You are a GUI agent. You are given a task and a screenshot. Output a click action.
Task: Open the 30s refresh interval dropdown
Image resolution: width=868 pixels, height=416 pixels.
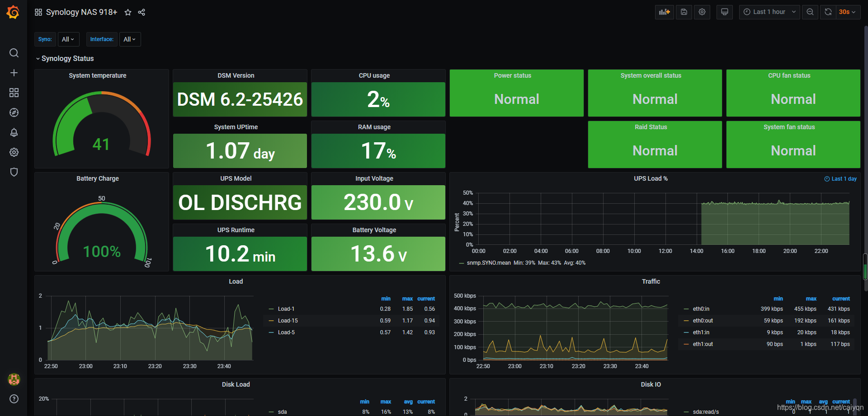coord(848,12)
